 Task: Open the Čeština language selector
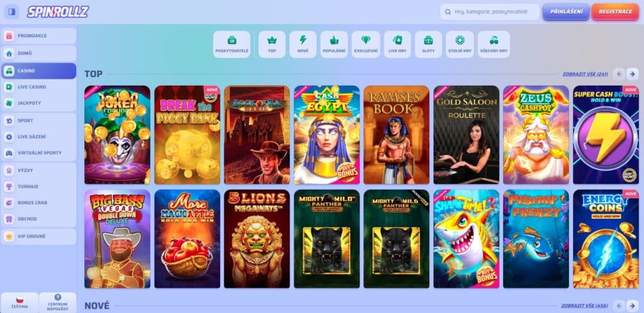tap(19, 303)
